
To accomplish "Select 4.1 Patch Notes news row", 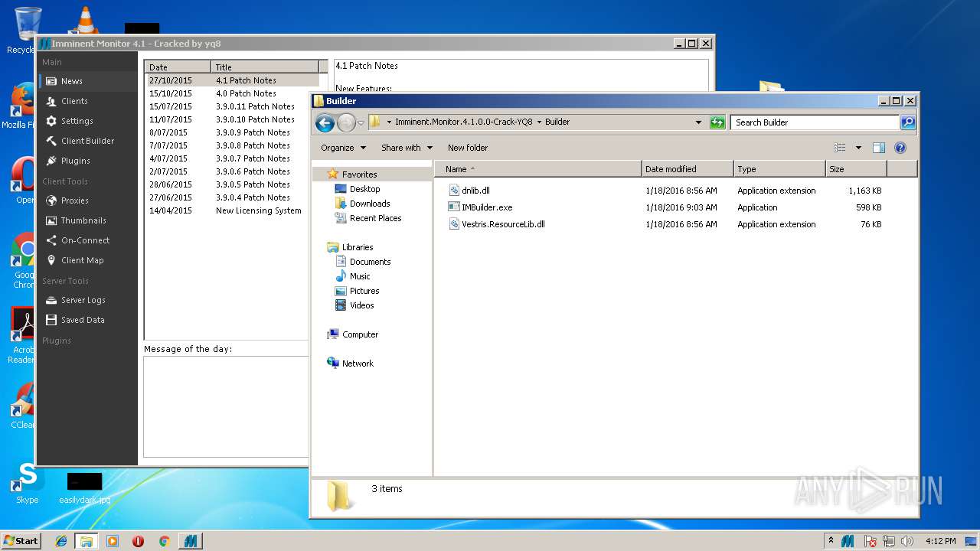I will tap(233, 80).
